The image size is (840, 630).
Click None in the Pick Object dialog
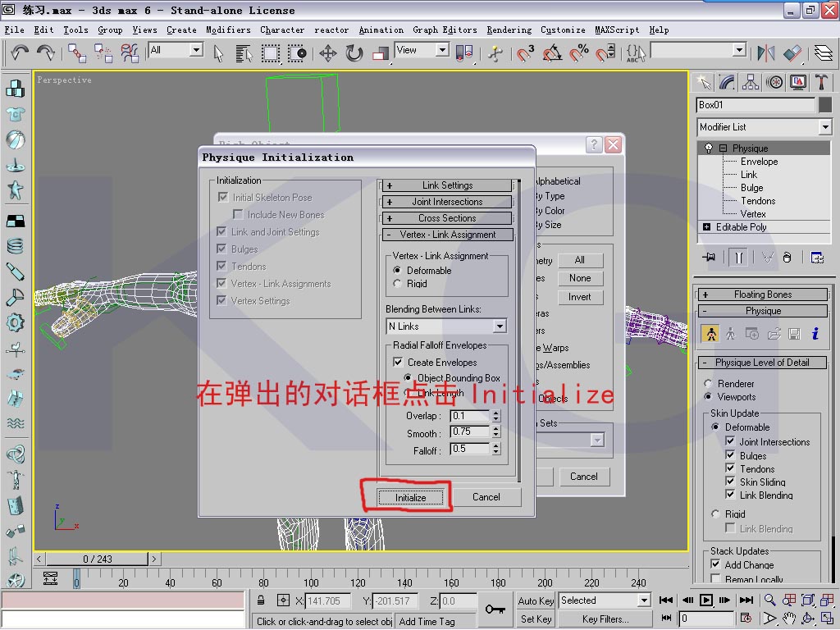(580, 278)
